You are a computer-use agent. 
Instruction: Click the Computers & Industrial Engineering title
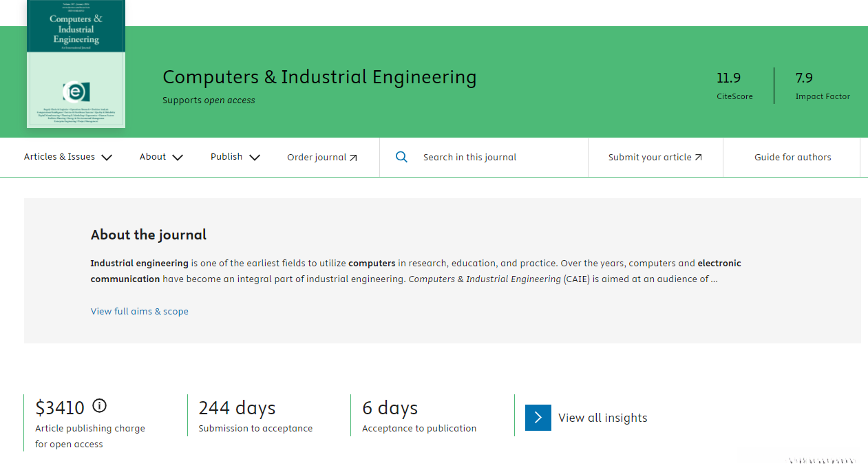pyautogui.click(x=319, y=77)
